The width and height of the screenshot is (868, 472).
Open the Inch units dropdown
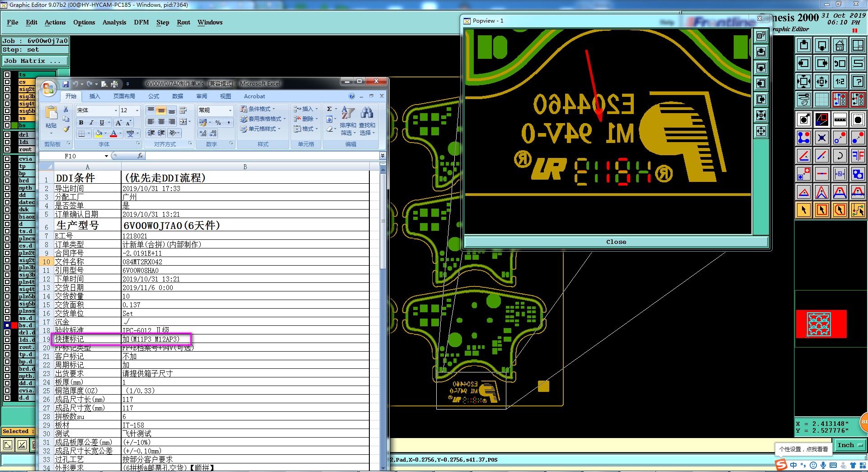(850, 445)
